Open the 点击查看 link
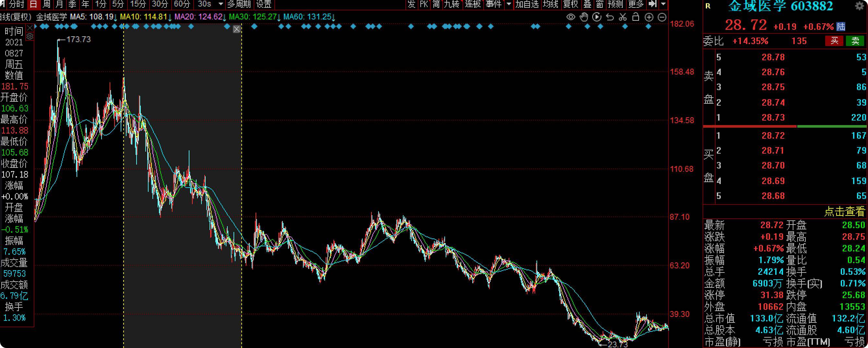The width and height of the screenshot is (868, 348). click(844, 211)
